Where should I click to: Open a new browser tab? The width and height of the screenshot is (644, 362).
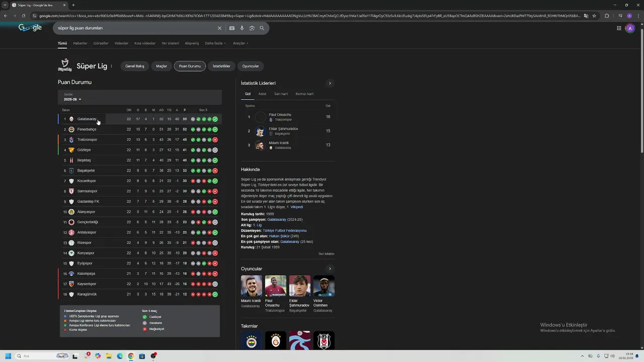73,5
